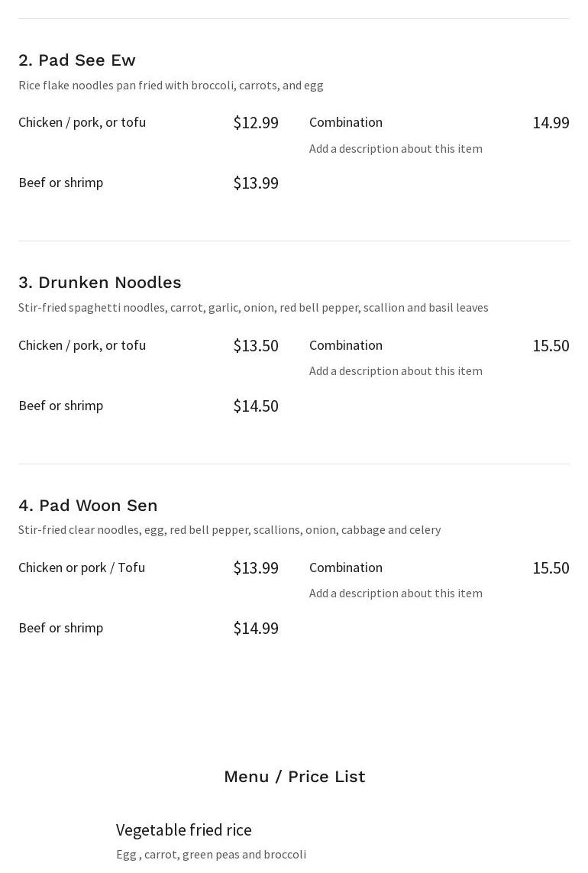This screenshot has width=588, height=873.
Task: Click the $13.50 Drunken Noodles price
Action: (256, 345)
